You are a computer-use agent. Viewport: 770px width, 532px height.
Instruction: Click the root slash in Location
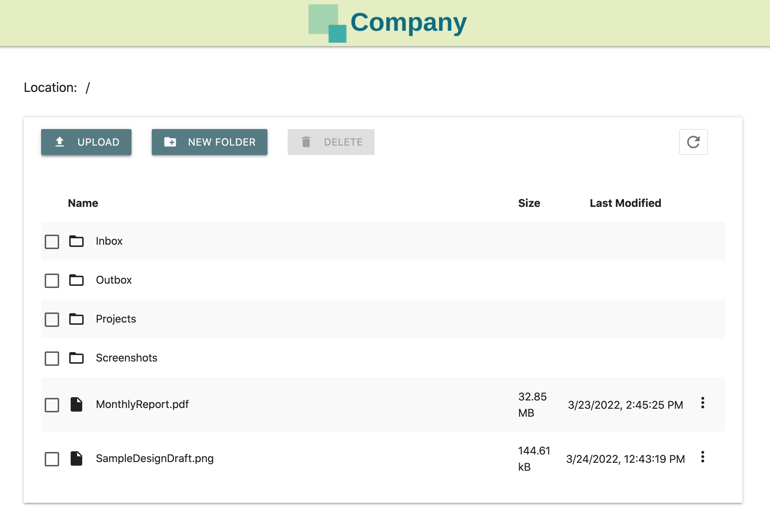pyautogui.click(x=88, y=88)
